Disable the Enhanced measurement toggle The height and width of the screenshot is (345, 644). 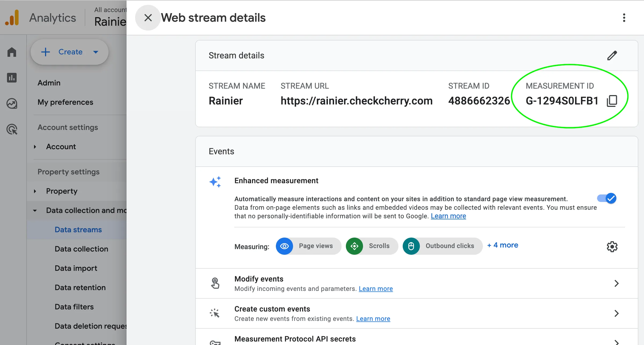pos(607,198)
